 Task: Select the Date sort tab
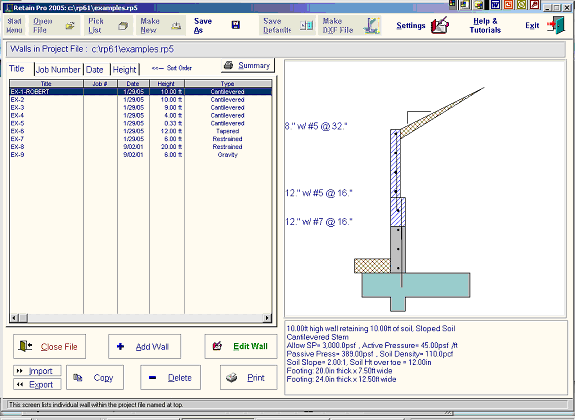95,69
